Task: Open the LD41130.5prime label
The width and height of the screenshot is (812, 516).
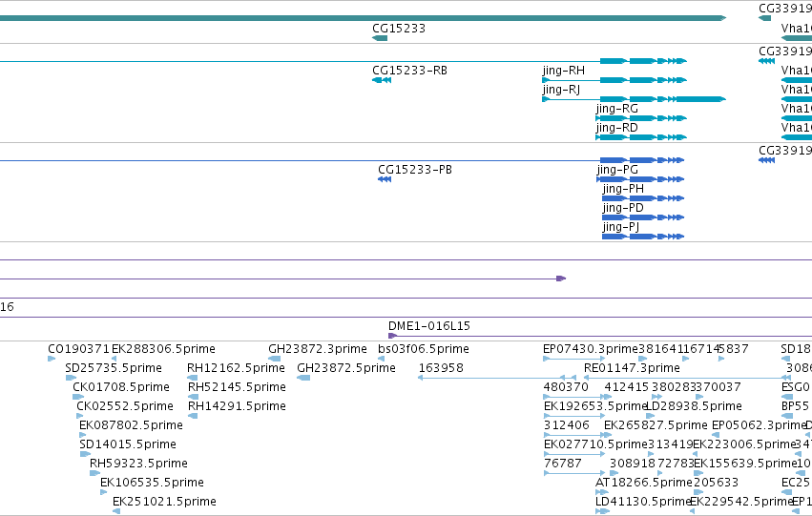Action: [643, 502]
